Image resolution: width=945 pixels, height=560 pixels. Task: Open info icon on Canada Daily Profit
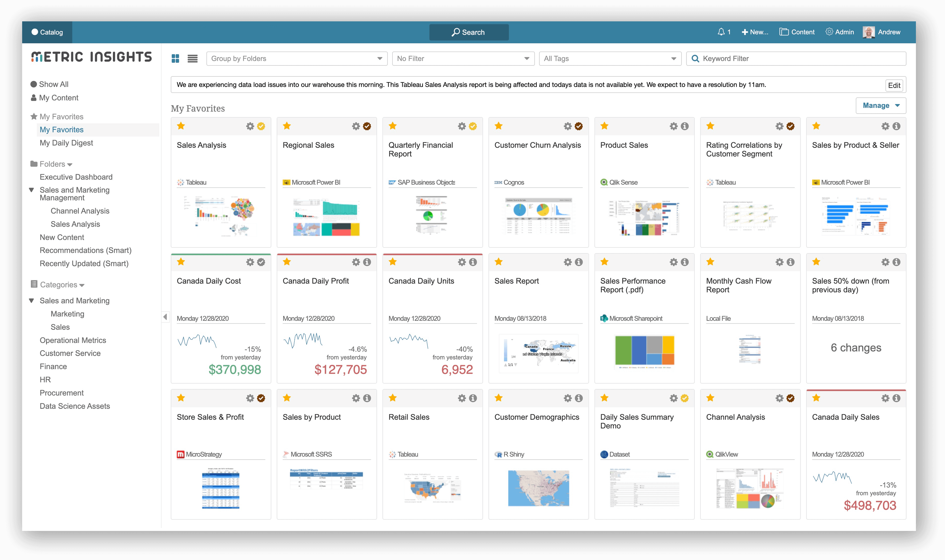tap(367, 262)
